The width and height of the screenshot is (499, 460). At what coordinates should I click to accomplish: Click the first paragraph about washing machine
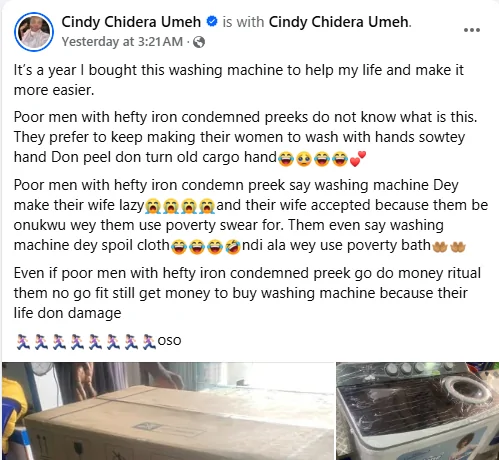239,80
